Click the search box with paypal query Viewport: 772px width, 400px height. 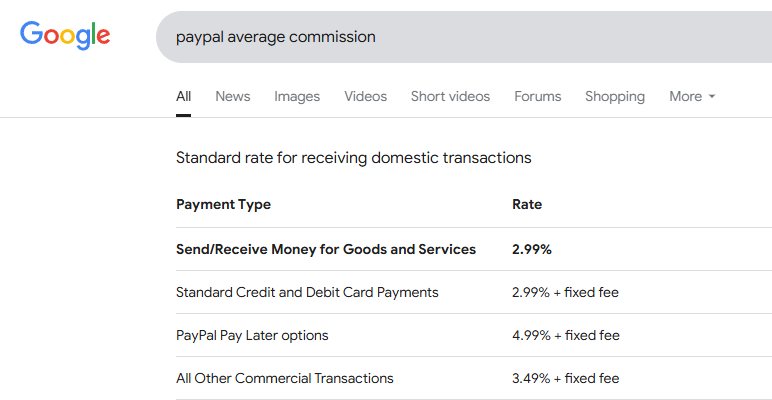pos(460,37)
